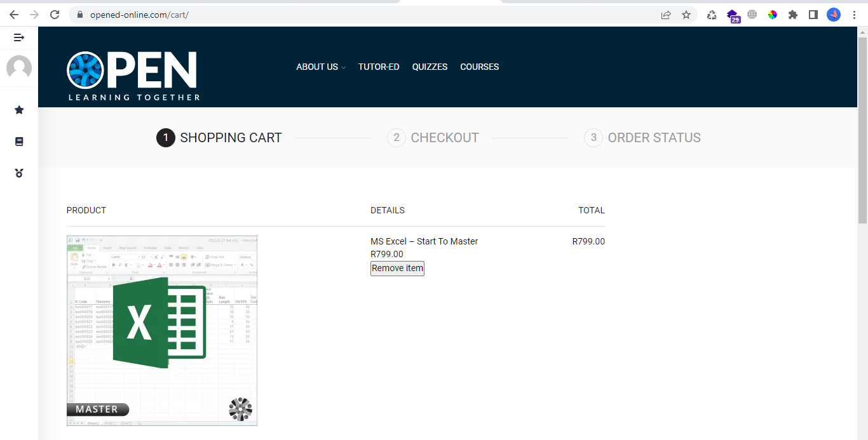Click the grey globe extension icon

click(x=752, y=15)
